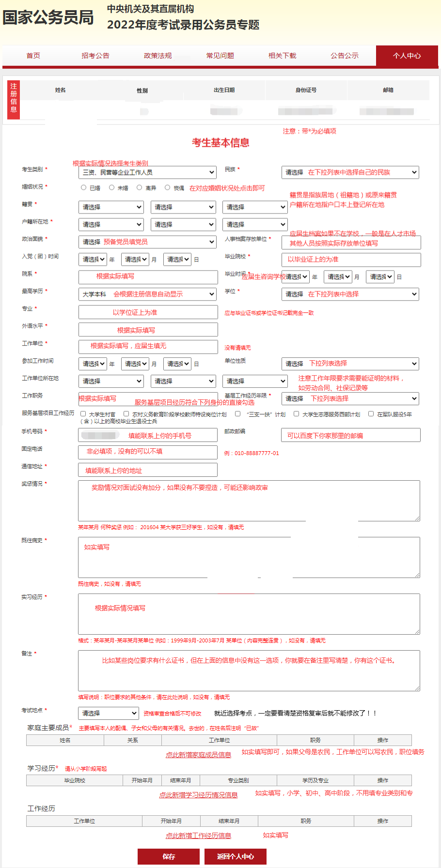Click the 既往病史 text area
The image size is (441, 868).
tap(249, 557)
